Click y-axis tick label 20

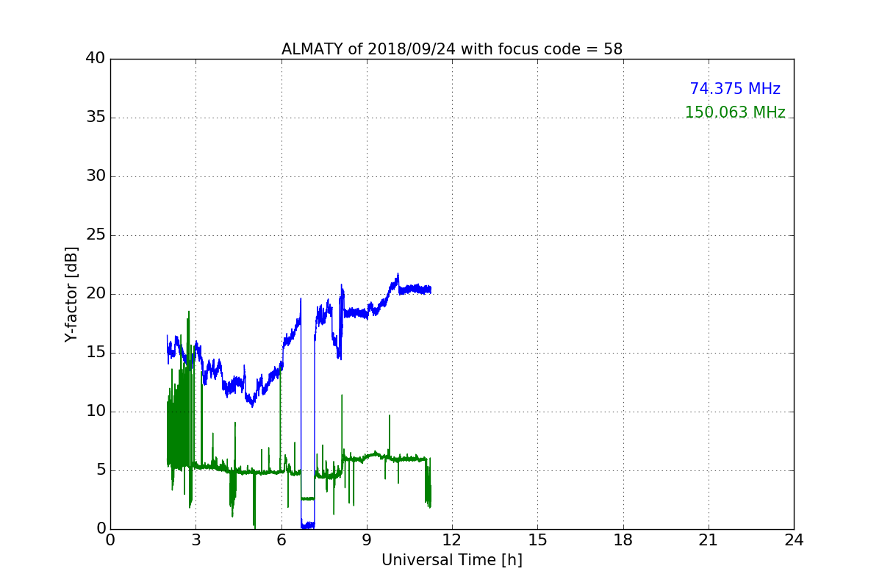(x=96, y=294)
